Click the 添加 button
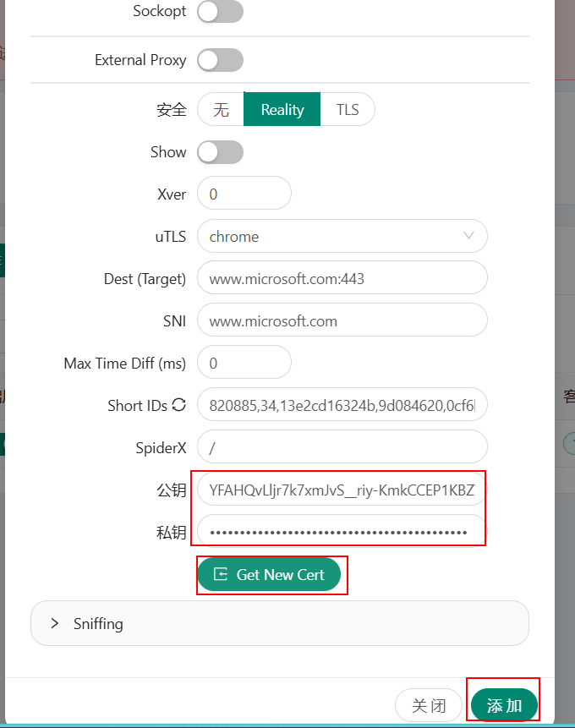 pyautogui.click(x=504, y=705)
